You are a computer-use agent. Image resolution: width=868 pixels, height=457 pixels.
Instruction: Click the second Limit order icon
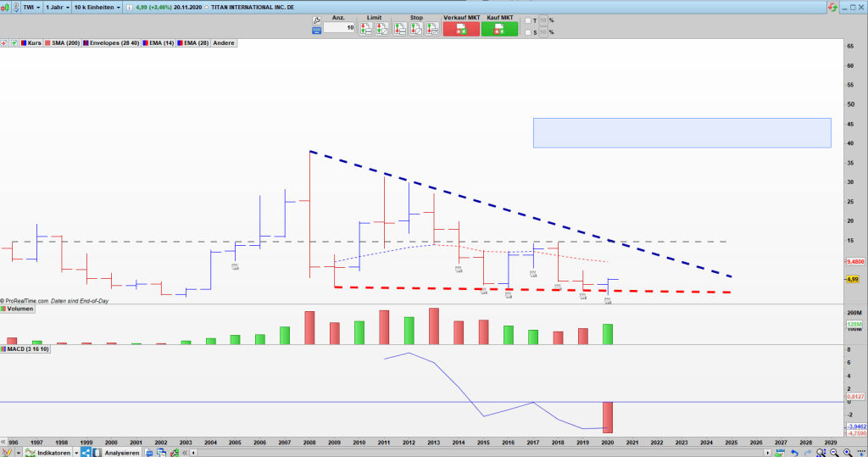381,28
